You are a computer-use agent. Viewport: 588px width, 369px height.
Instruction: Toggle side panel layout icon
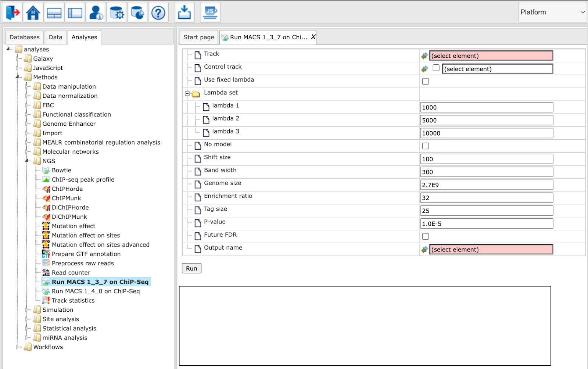pyautogui.click(x=75, y=12)
